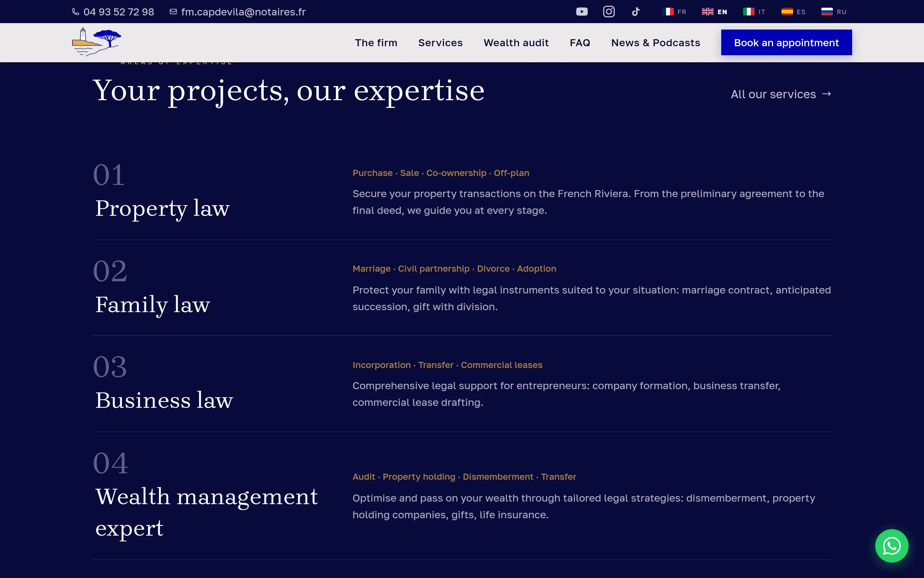
Task: Open the YouTube channel icon
Action: (582, 12)
